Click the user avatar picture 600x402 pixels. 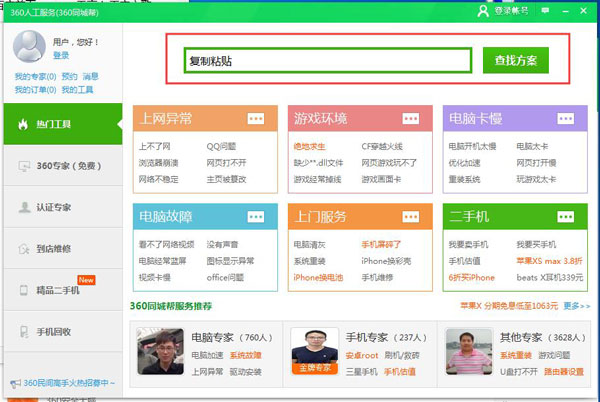coord(29,46)
